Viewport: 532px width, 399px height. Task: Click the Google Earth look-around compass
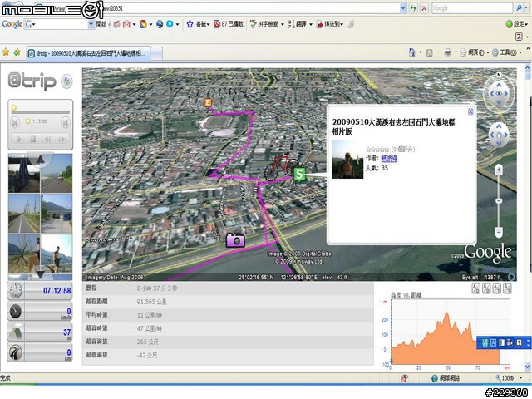coord(499,94)
